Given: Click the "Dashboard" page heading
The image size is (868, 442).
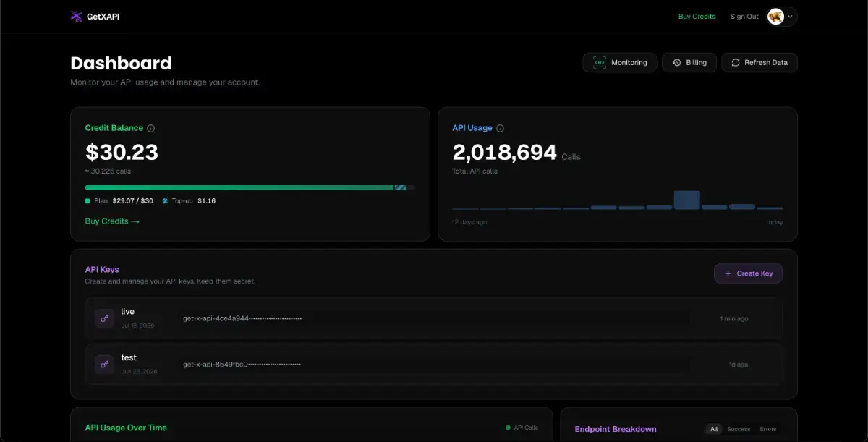Looking at the screenshot, I should click(x=121, y=63).
